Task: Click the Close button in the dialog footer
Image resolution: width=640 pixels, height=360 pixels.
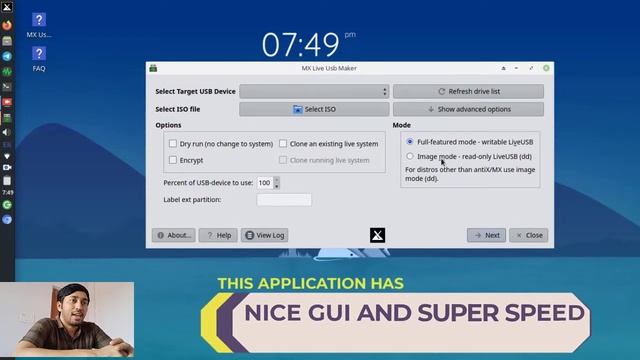Action: click(529, 235)
